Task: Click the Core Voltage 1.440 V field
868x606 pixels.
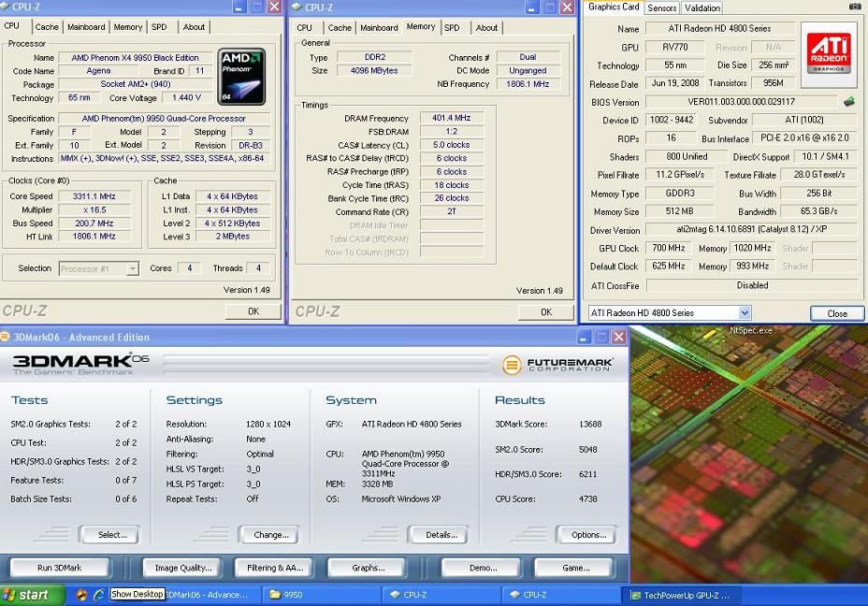Action: tap(186, 98)
